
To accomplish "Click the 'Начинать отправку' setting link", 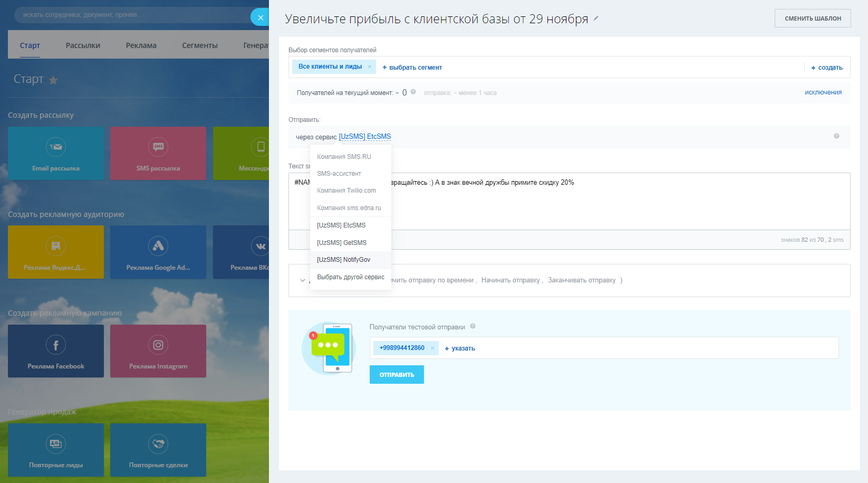I will [510, 280].
